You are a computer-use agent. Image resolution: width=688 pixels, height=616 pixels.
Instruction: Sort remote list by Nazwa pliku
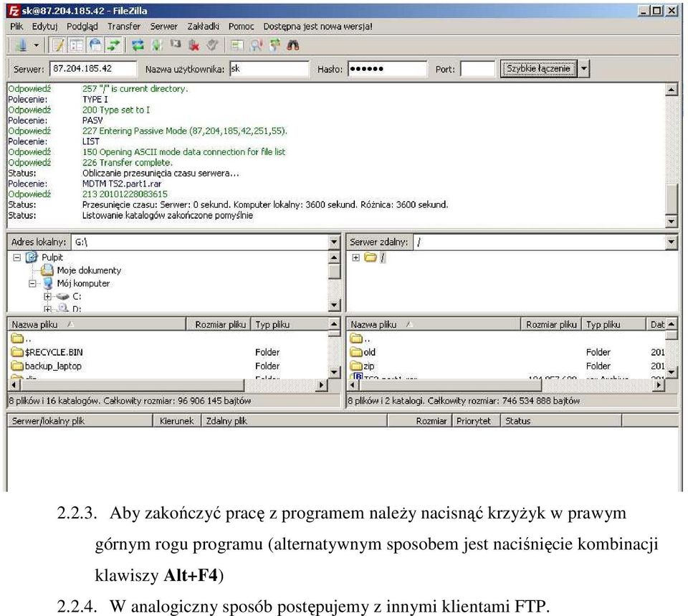tap(434, 324)
